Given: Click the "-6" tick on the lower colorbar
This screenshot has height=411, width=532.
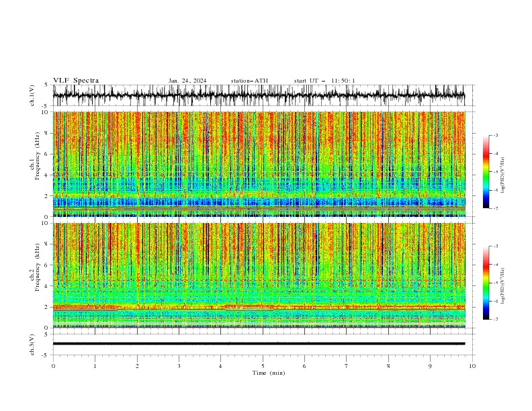Looking at the screenshot, I should (496, 301).
